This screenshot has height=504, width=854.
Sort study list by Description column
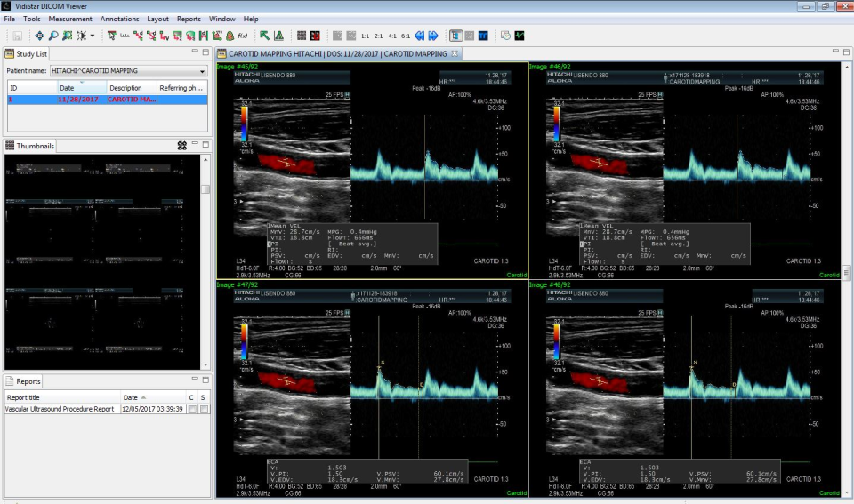132,88
